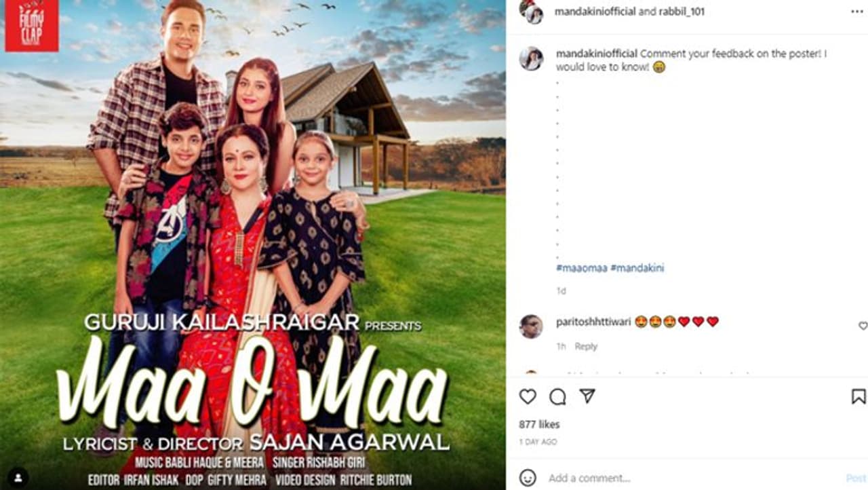The width and height of the screenshot is (868, 490).
Task: Like the post with heart icon
Action: [x=528, y=396]
